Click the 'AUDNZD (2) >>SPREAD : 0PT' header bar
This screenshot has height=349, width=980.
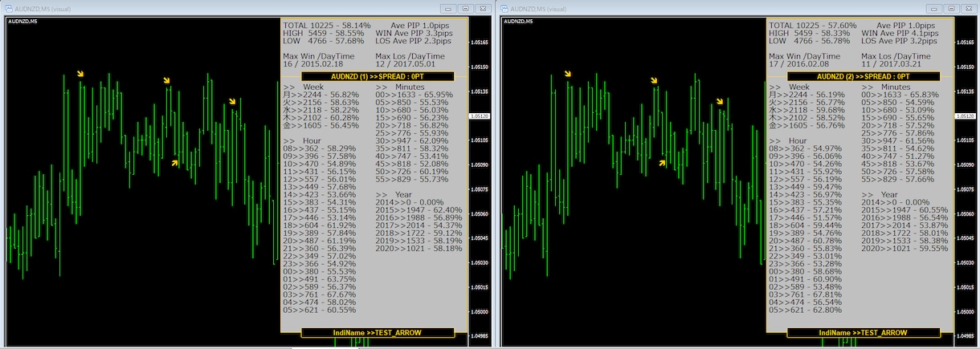[x=864, y=76]
